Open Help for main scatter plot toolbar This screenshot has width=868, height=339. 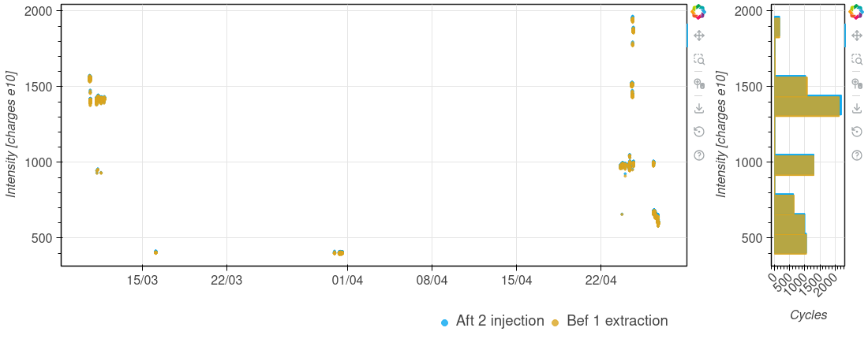[699, 155]
